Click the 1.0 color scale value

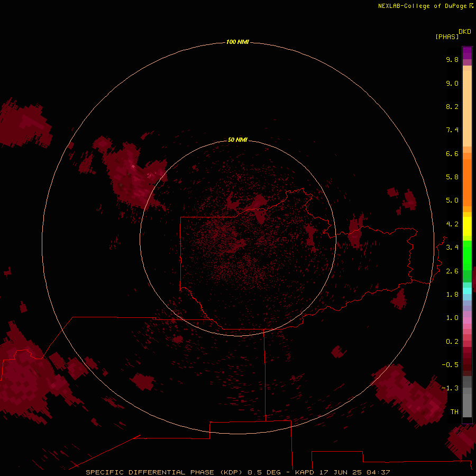point(452,318)
